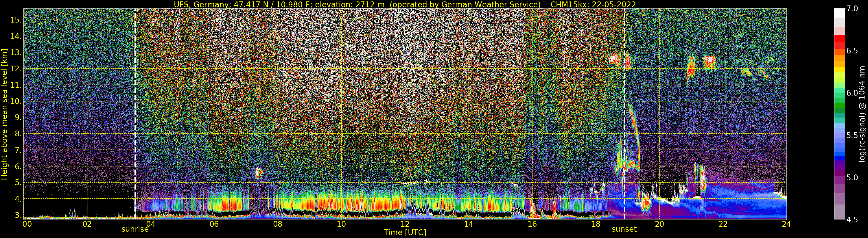Click the 'Time [UTC]' axis label
This screenshot has width=868, height=238.
(405, 233)
